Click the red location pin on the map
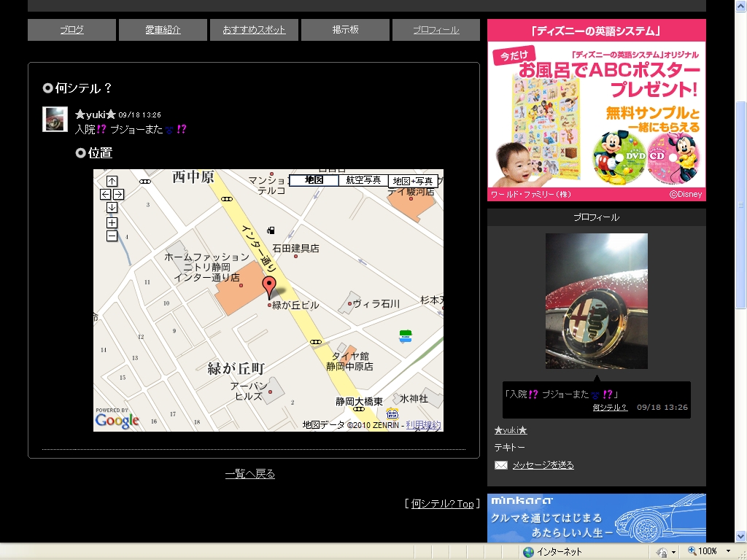Viewport: 747px width, 560px height. coord(269,287)
